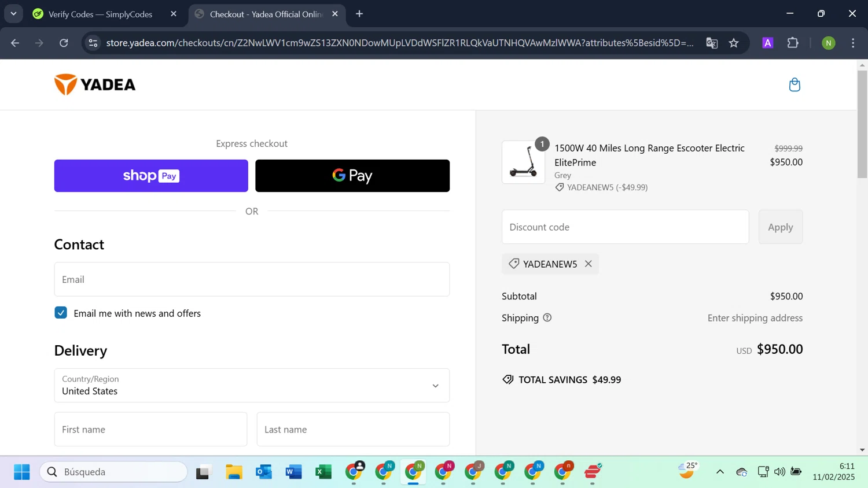Open the tab search dropdown arrow
Image resolution: width=868 pixels, height=488 pixels.
[x=13, y=14]
